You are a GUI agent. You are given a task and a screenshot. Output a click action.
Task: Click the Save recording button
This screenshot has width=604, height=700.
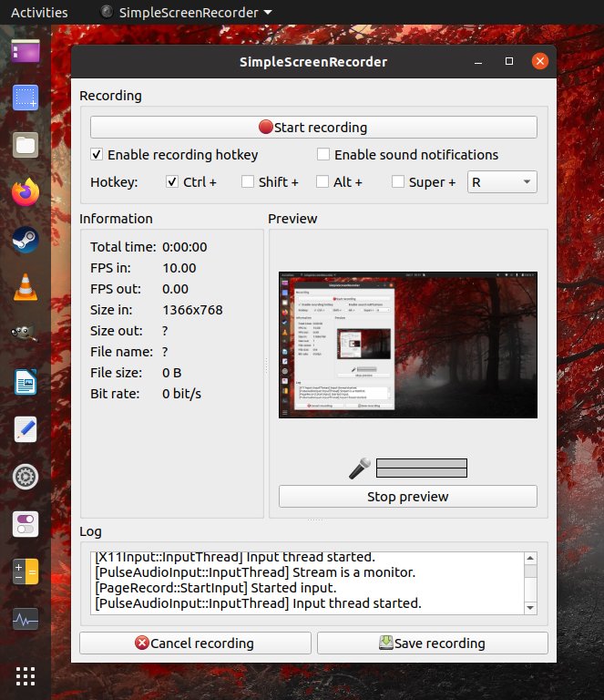coord(432,643)
